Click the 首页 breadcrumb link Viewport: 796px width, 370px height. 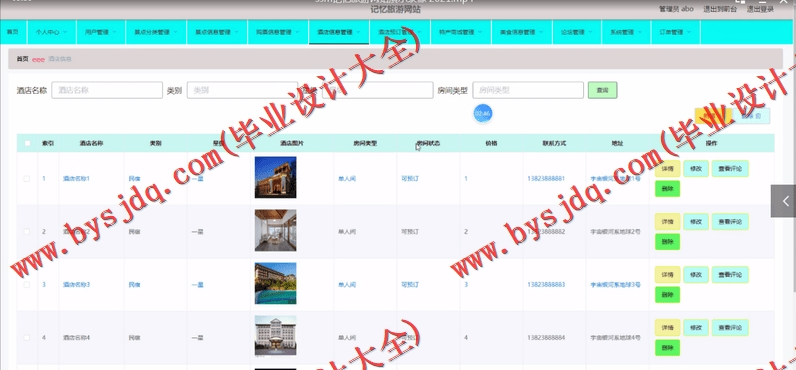(x=22, y=59)
